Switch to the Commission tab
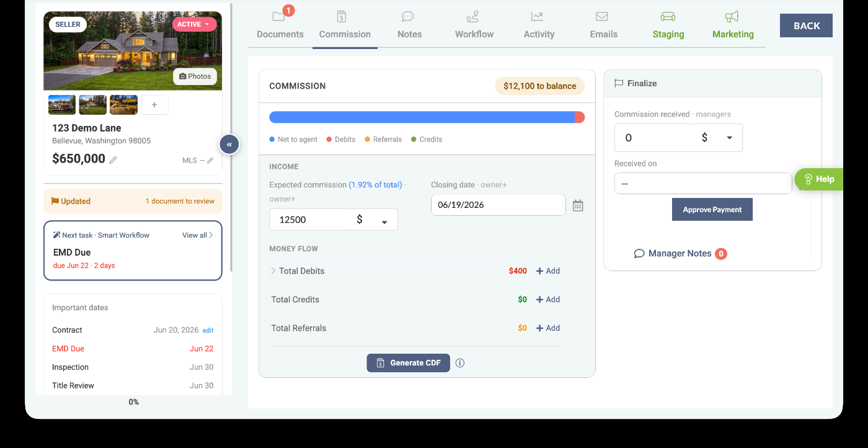868x448 pixels. coord(345,25)
